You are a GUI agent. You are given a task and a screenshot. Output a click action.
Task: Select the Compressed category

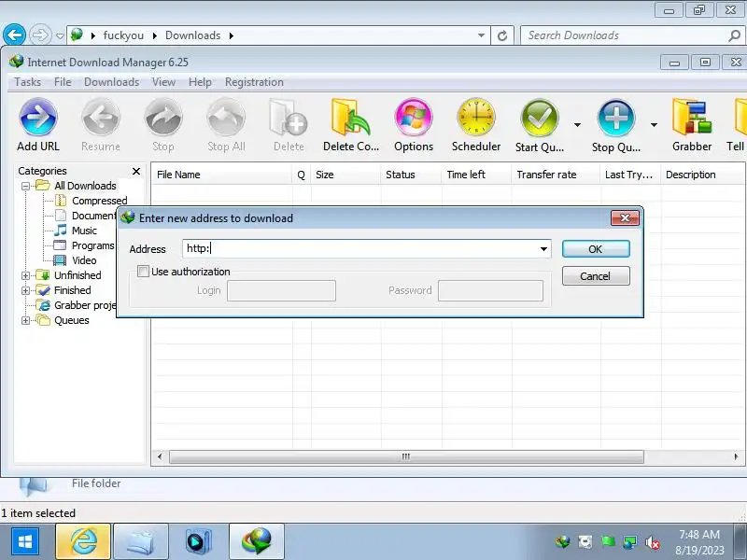(100, 201)
